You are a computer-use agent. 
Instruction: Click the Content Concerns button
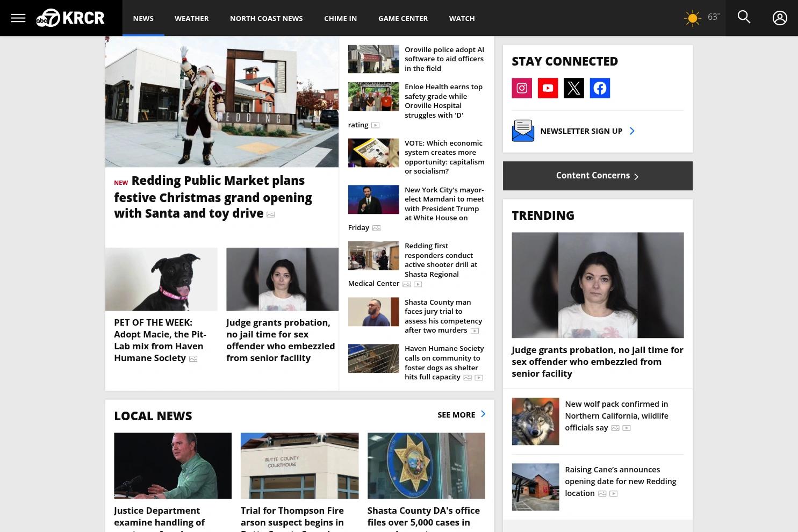point(598,176)
